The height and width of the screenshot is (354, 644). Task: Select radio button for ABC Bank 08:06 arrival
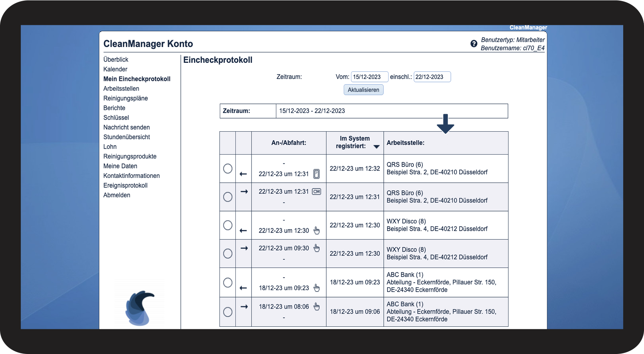(228, 312)
